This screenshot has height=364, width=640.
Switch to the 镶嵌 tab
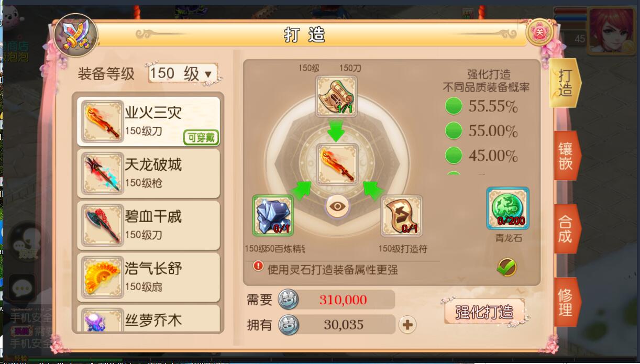pyautogui.click(x=566, y=156)
